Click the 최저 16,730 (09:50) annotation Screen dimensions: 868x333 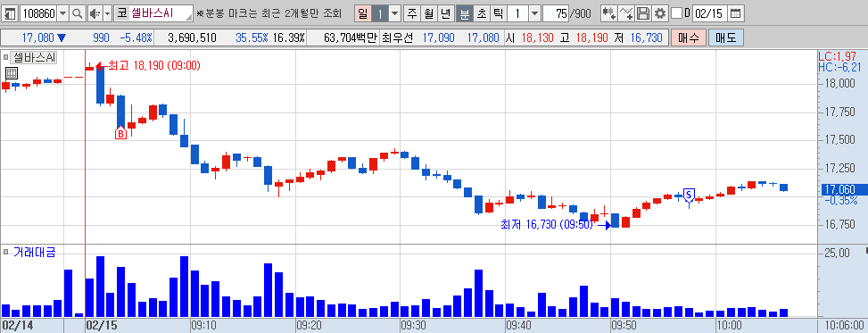point(546,224)
